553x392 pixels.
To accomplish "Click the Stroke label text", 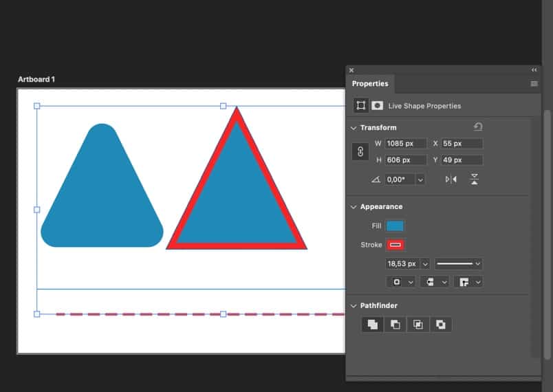I will tap(371, 245).
